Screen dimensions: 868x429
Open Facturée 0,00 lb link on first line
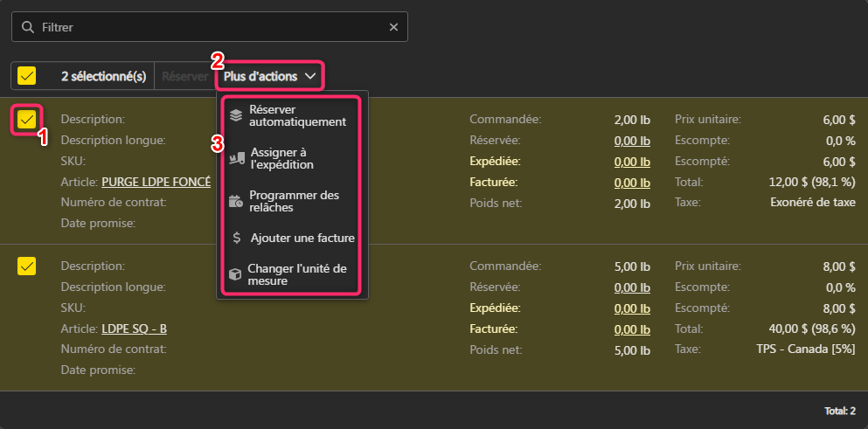coord(631,182)
